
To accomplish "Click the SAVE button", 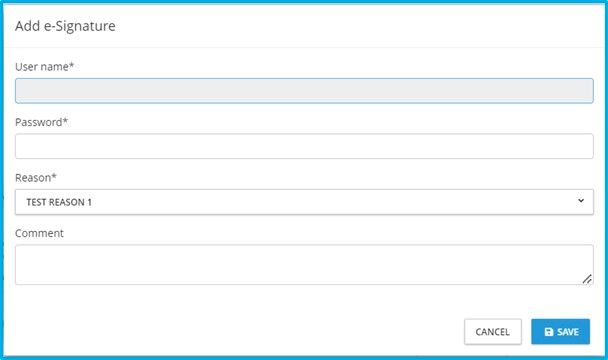I will pos(561,332).
